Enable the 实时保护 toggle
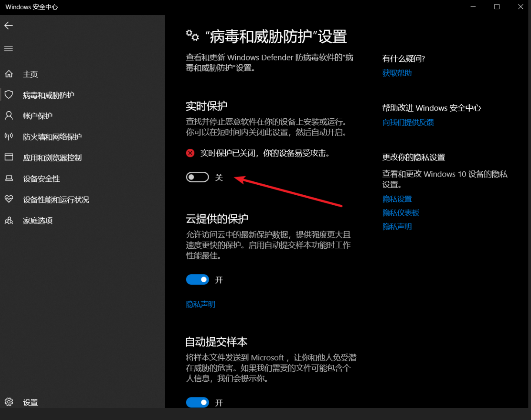Viewport: 531px width, 420px height. pos(197,177)
